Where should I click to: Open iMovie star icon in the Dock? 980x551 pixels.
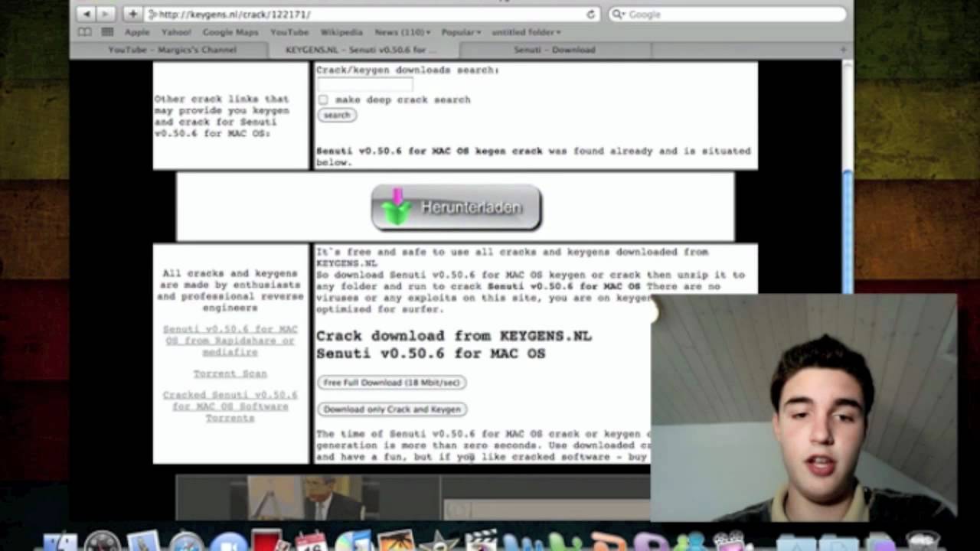(x=439, y=542)
